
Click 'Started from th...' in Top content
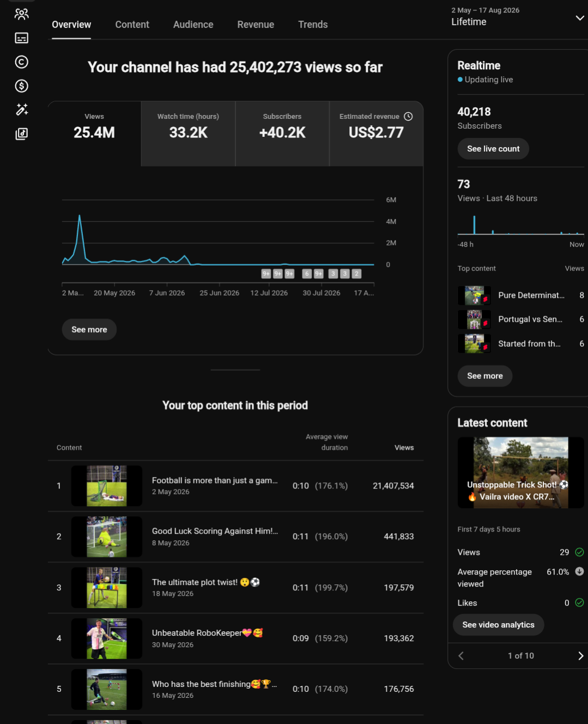coord(529,344)
